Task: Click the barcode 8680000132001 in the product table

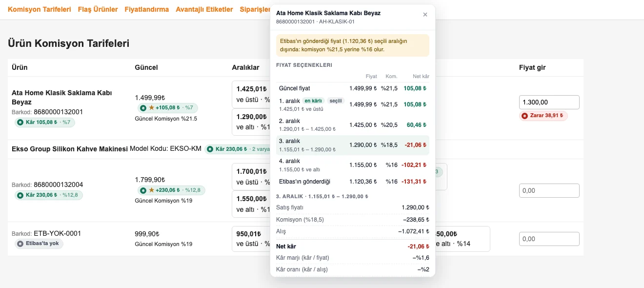Action: point(59,112)
